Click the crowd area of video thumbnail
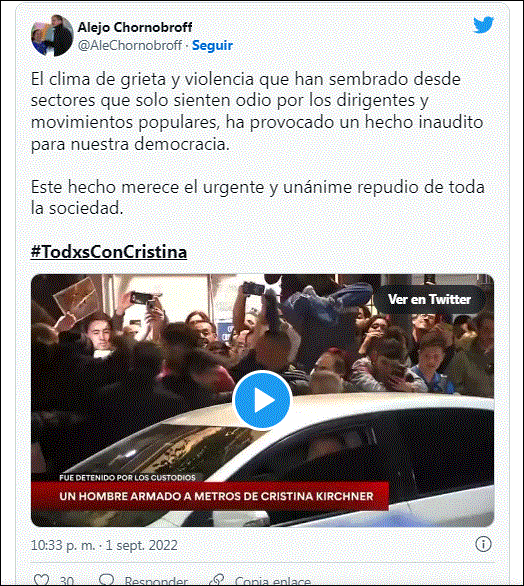524x586 pixels. click(x=262, y=336)
